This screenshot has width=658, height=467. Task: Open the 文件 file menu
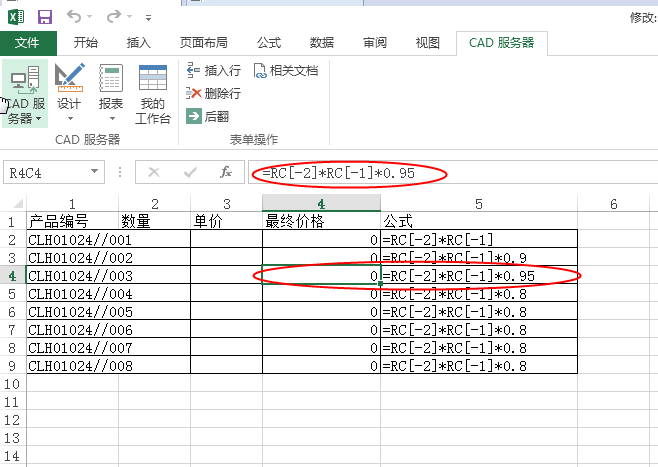[x=27, y=43]
